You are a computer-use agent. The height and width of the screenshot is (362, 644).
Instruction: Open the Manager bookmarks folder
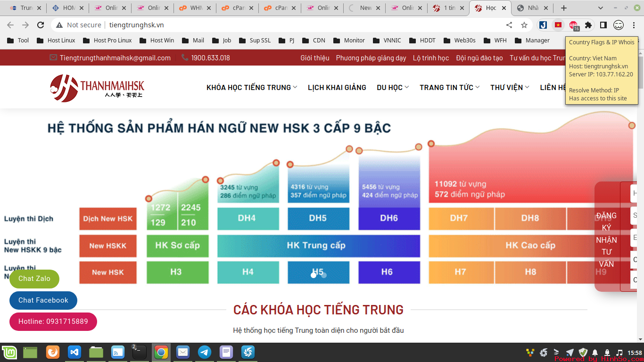[532, 41]
